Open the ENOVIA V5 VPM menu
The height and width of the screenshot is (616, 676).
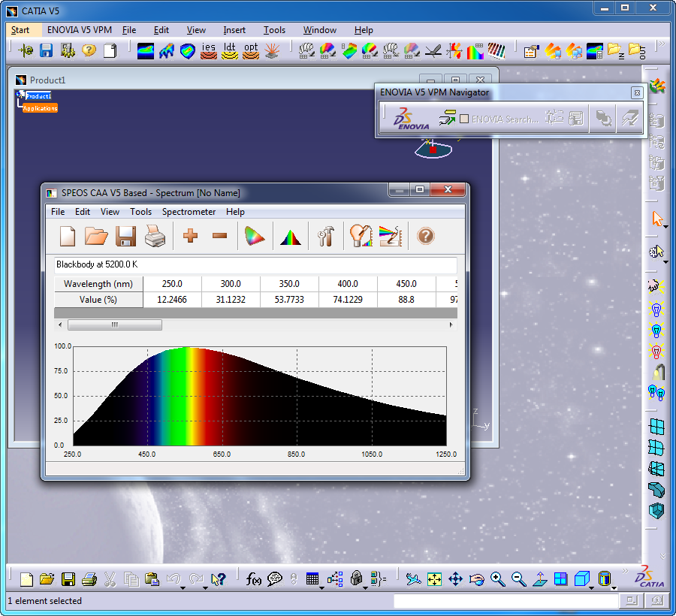click(x=80, y=30)
